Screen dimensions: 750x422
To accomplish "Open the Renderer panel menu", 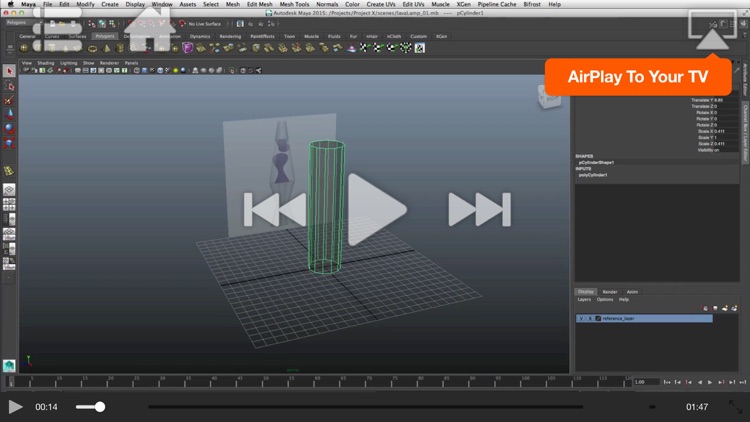I will click(x=109, y=63).
